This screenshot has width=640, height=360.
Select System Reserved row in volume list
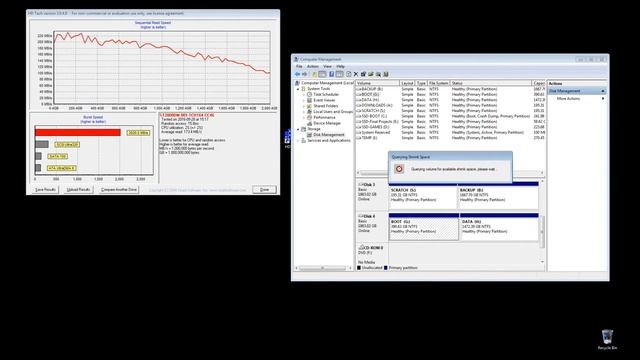(450, 132)
